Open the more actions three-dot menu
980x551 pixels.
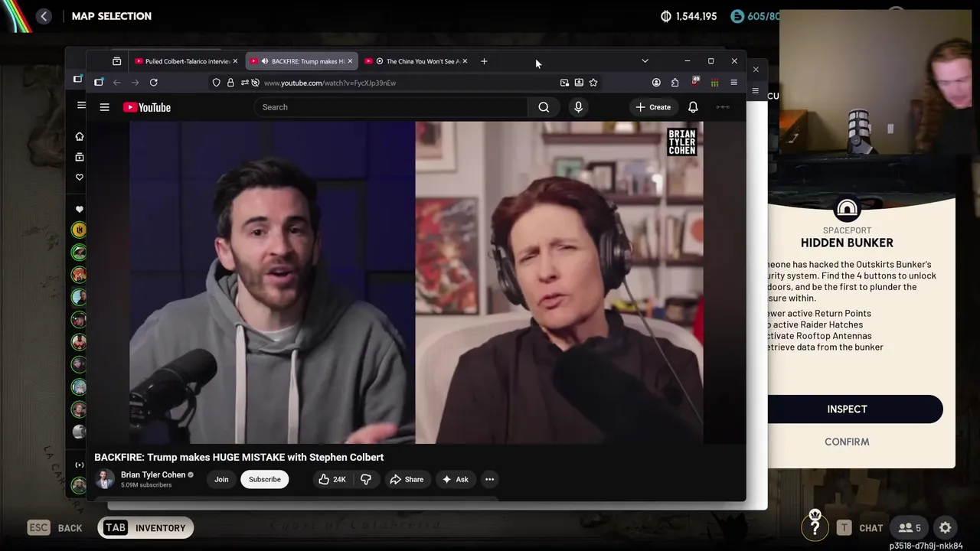pos(489,479)
